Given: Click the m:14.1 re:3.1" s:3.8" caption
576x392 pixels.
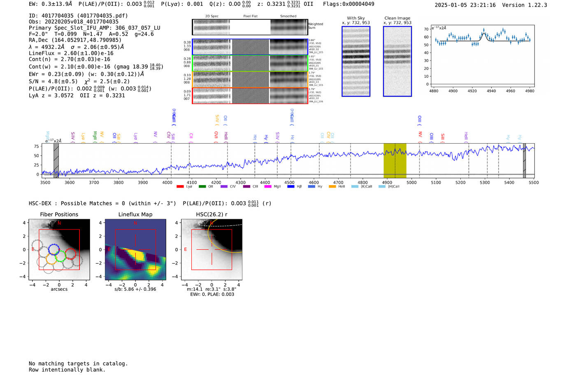Looking at the screenshot, I should 212,289.
